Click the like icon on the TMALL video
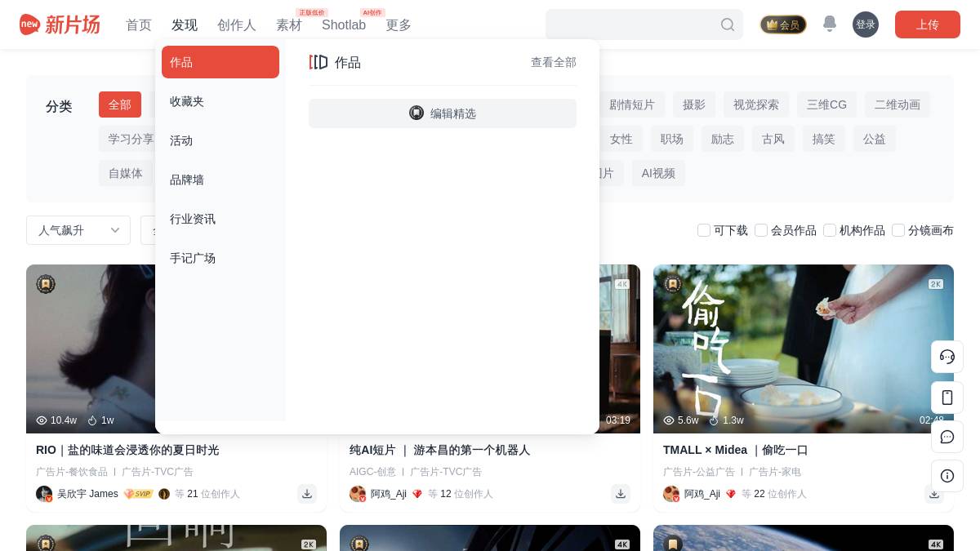 pos(713,420)
